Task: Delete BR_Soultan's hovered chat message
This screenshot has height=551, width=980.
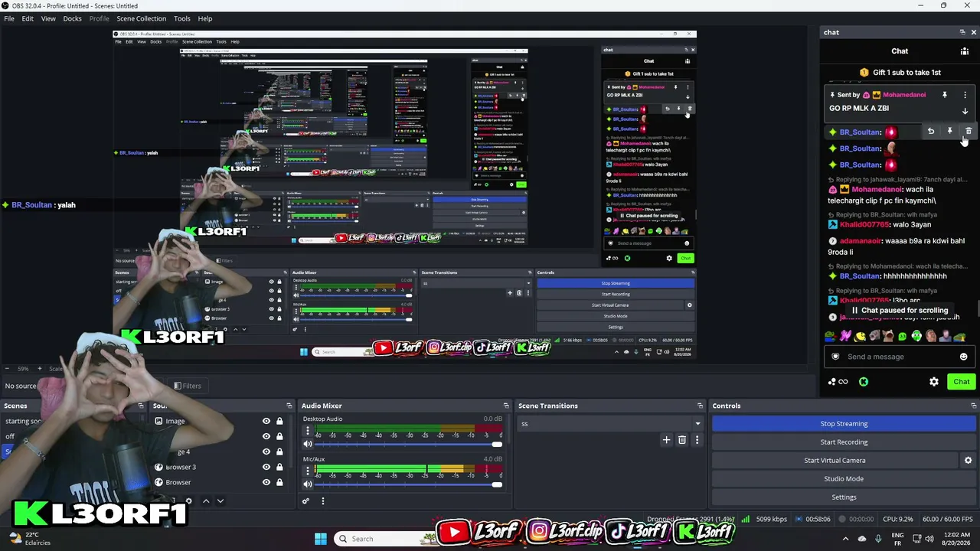Action: point(969,132)
